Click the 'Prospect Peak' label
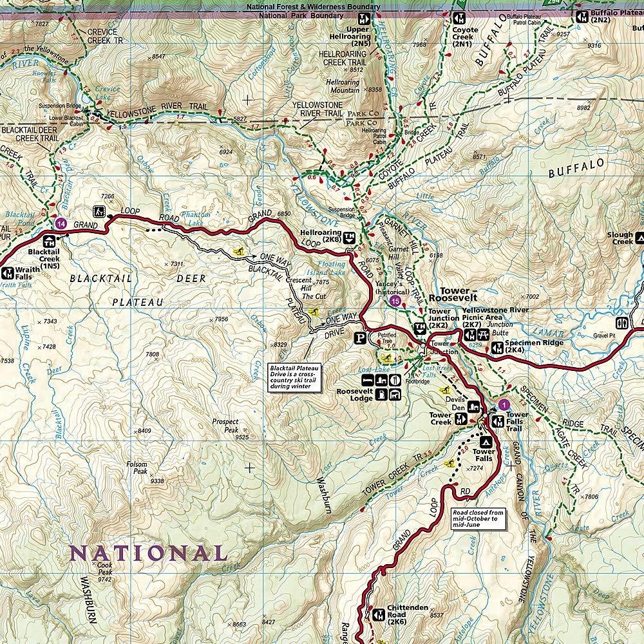Screen dimensions: 644x644 (x=225, y=426)
